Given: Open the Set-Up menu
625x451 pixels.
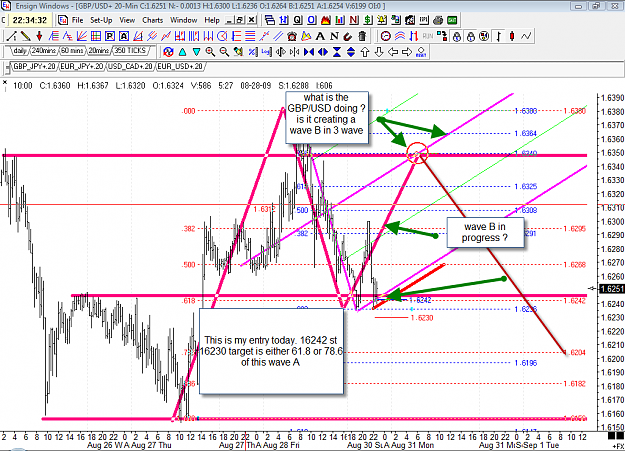Looking at the screenshot, I should click(101, 20).
